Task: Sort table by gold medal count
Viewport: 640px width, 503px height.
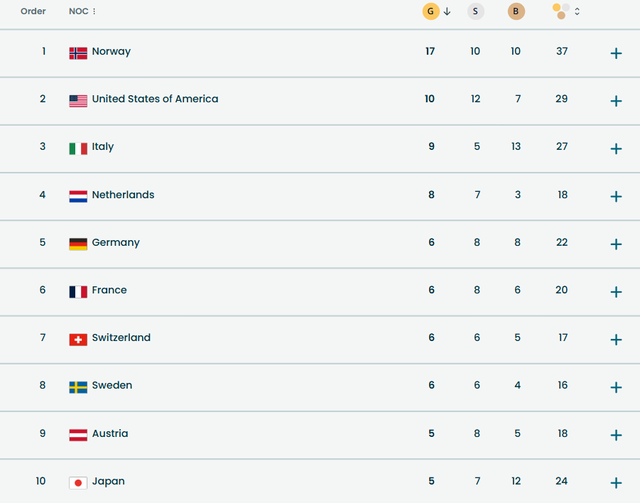Action: coord(431,12)
